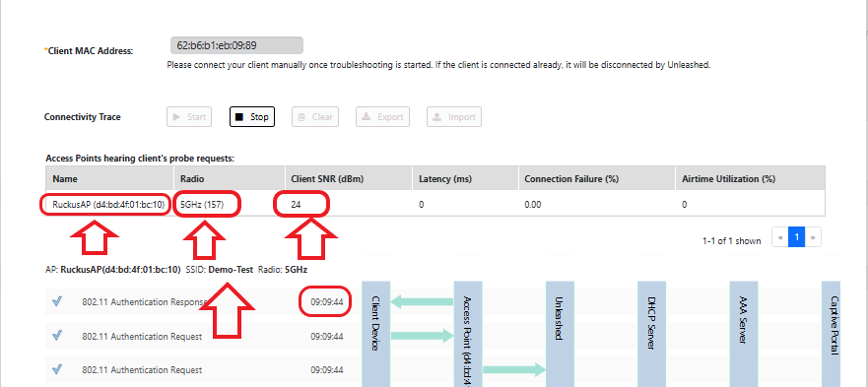The width and height of the screenshot is (868, 387).
Task: Import a connectivity trace file
Action: pos(454,117)
